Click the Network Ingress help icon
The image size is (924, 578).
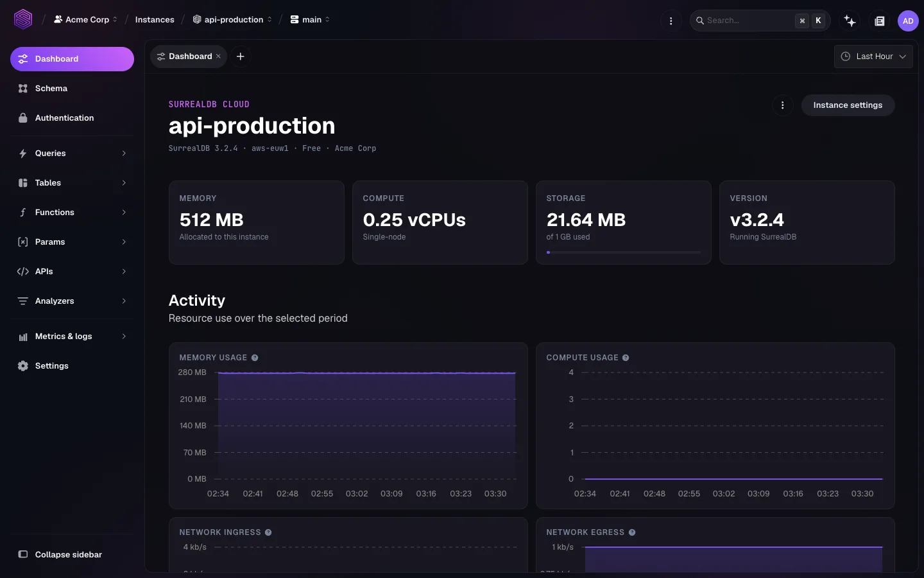[x=268, y=532]
